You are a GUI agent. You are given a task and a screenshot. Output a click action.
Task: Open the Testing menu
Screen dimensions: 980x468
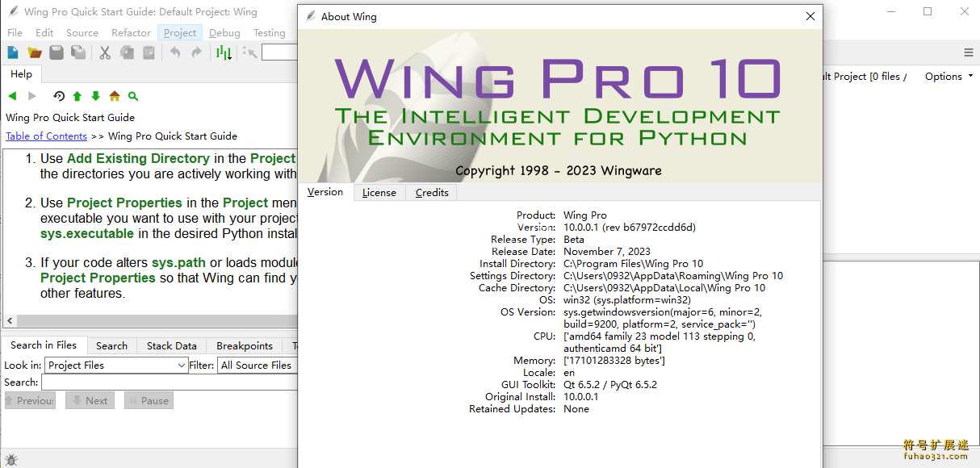point(270,33)
